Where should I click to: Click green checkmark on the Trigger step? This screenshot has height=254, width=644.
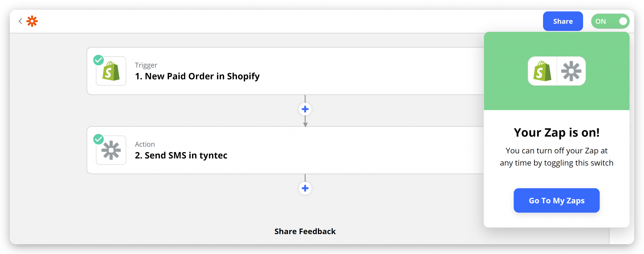(98, 60)
